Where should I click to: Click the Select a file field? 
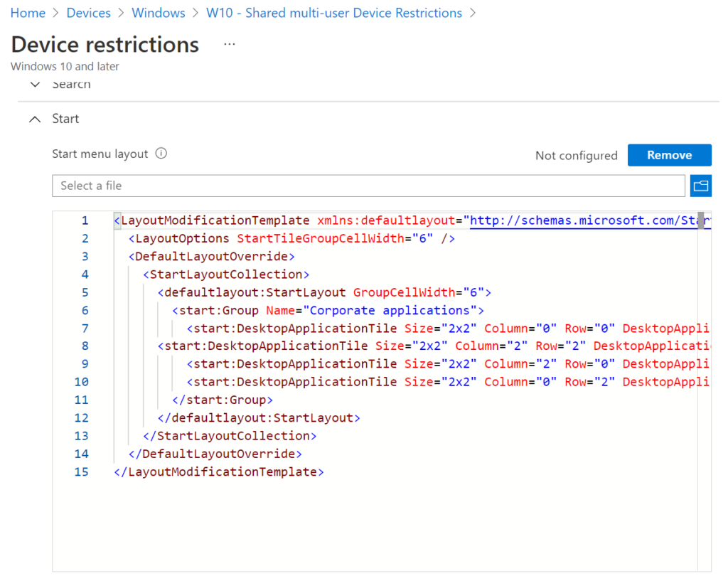[x=369, y=186]
